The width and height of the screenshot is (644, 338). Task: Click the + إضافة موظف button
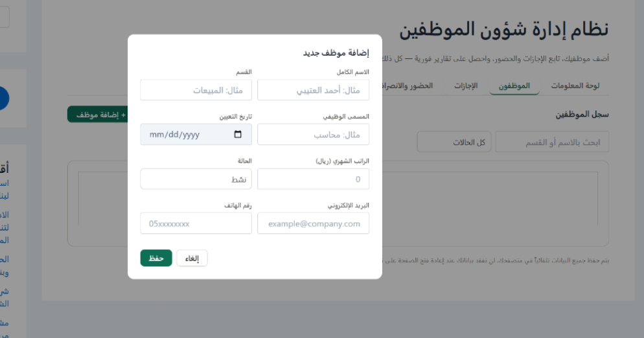point(98,115)
